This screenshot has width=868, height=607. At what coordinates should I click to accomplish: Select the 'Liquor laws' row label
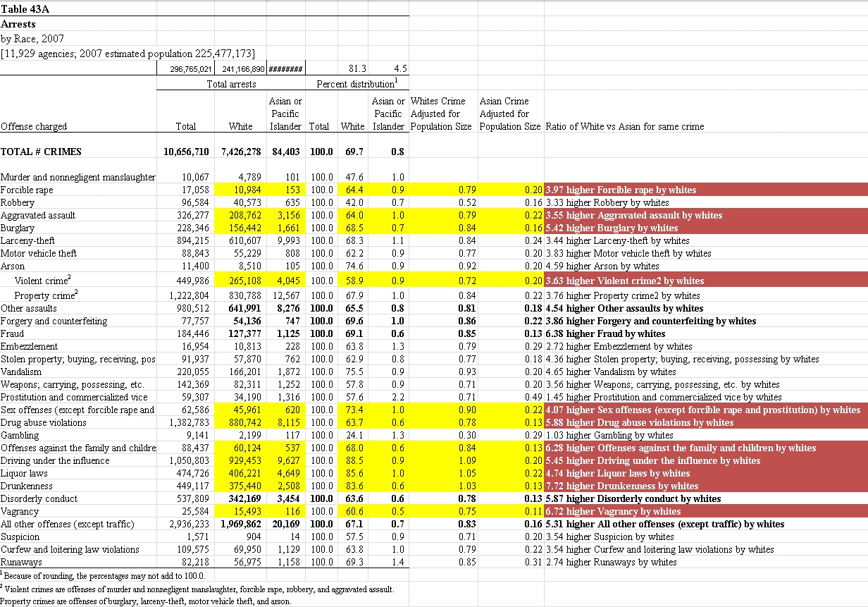click(x=24, y=473)
